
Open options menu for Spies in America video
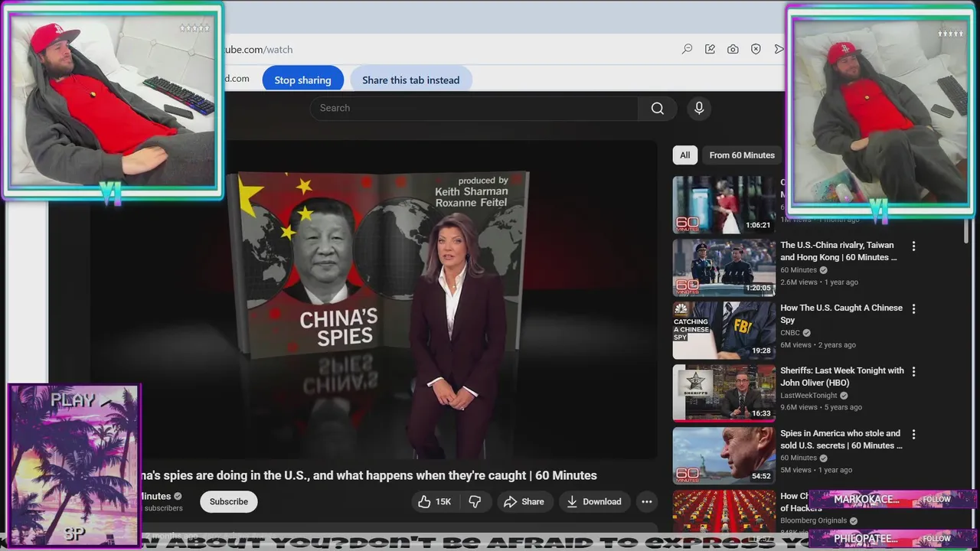pos(913,435)
